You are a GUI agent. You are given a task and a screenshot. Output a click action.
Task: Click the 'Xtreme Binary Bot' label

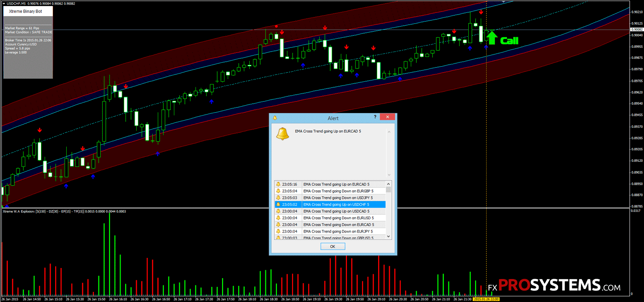pyautogui.click(x=26, y=11)
